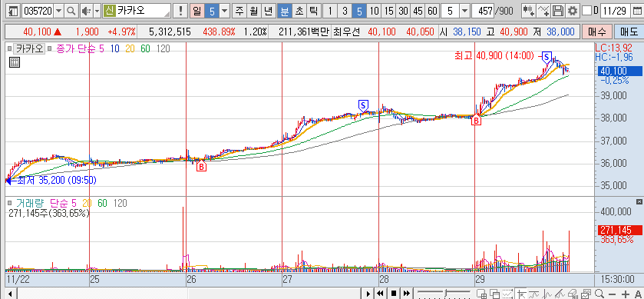This screenshot has width=644, height=299.
Task: Save the chart with the floppy disk icon
Action: (x=558, y=11)
